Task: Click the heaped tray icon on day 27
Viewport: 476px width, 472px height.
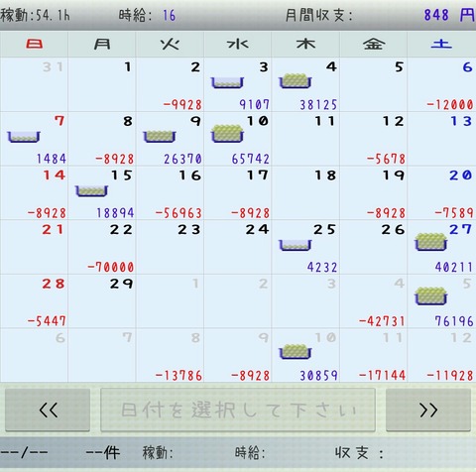Action: [x=431, y=242]
